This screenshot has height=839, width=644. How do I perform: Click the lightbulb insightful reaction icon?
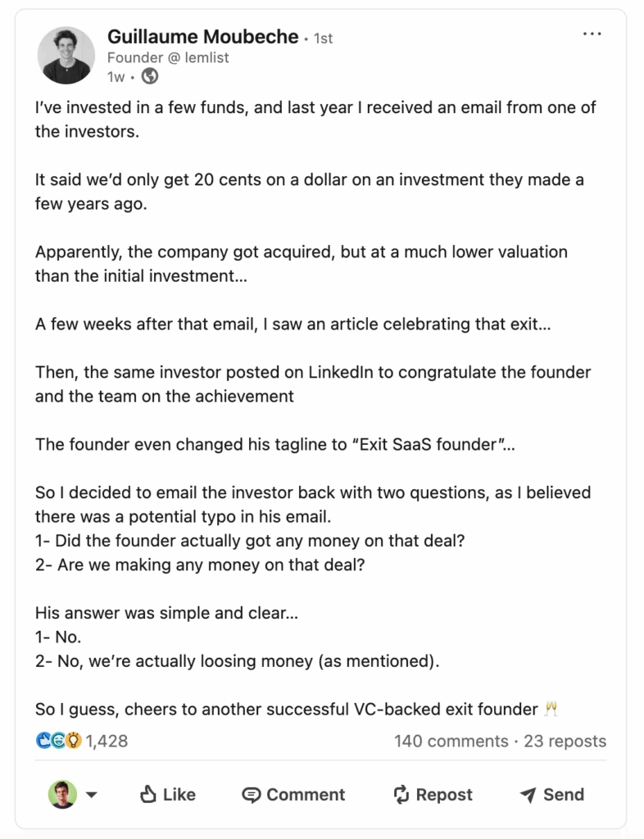click(x=74, y=741)
